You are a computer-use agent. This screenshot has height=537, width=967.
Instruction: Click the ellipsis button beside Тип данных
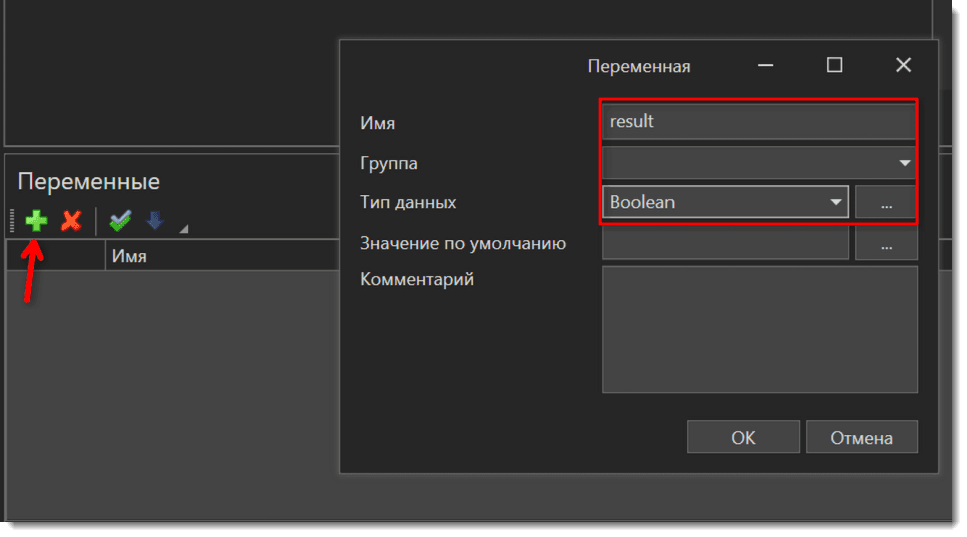(886, 202)
